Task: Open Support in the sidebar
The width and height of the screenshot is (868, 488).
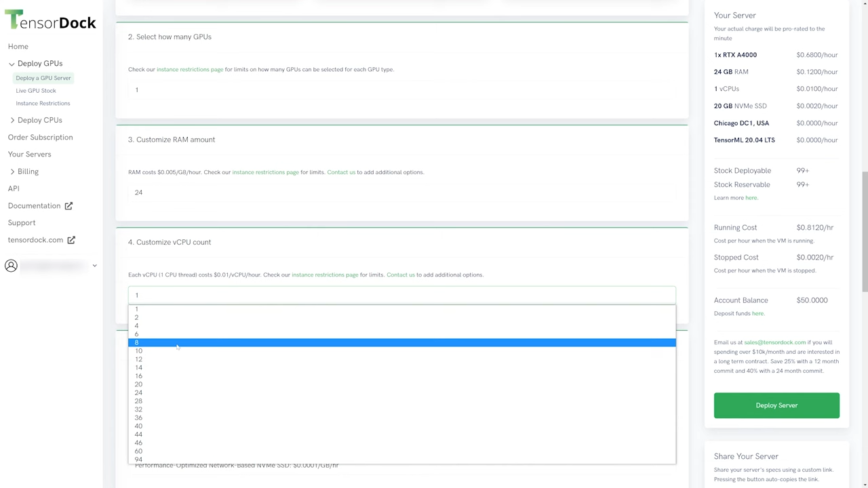Action: point(22,223)
